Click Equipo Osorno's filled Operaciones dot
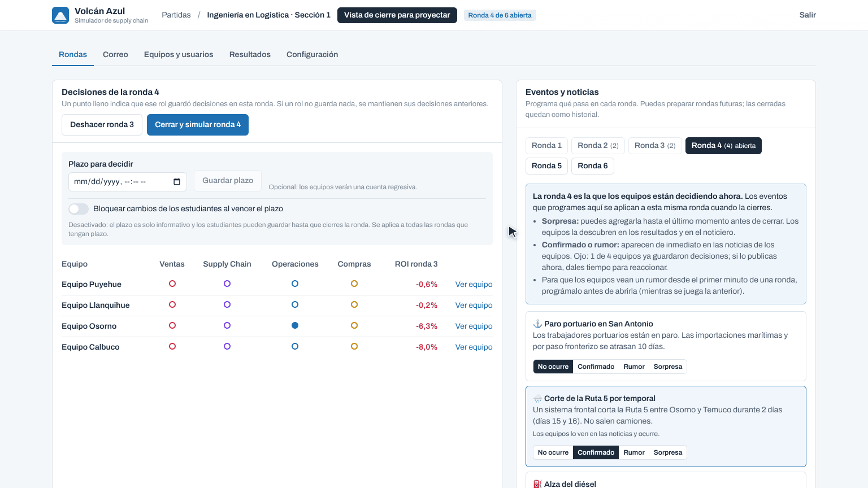 (x=295, y=325)
